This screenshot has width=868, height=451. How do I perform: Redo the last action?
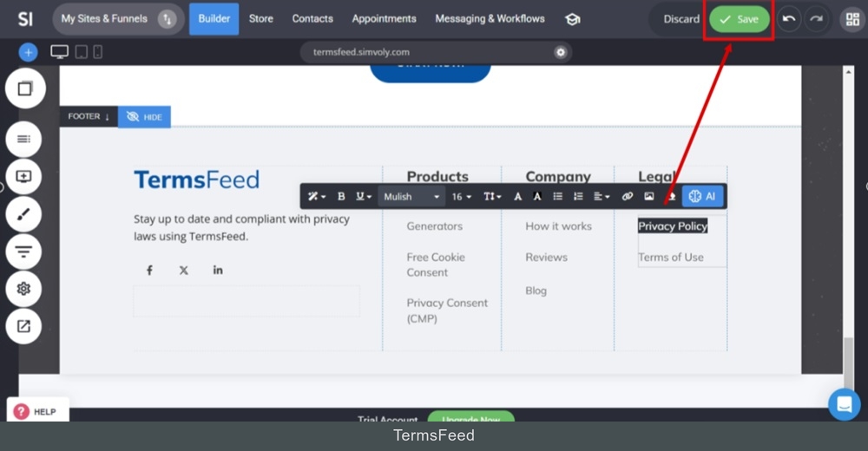tap(817, 19)
